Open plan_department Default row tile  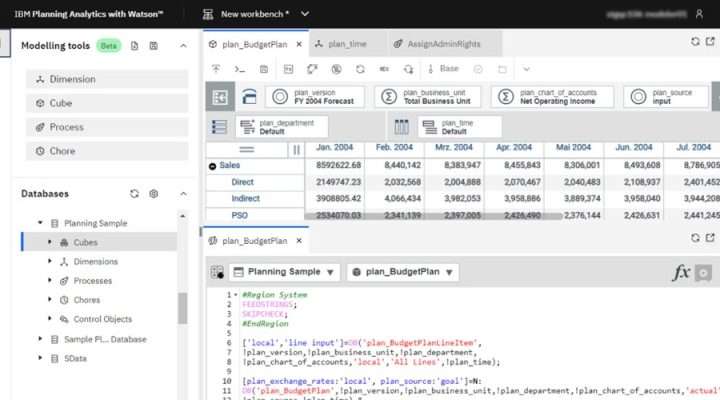coord(282,127)
